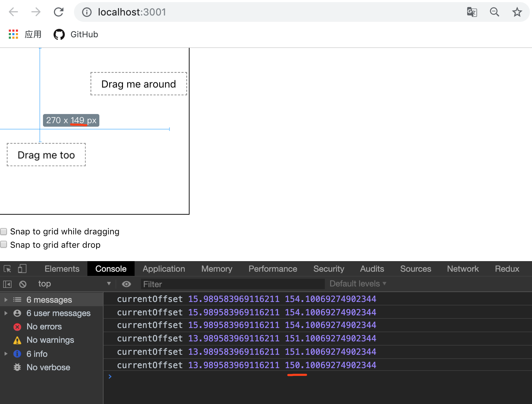This screenshot has height=404, width=532.
Task: Bookmark the page with the star icon
Action: tap(517, 12)
